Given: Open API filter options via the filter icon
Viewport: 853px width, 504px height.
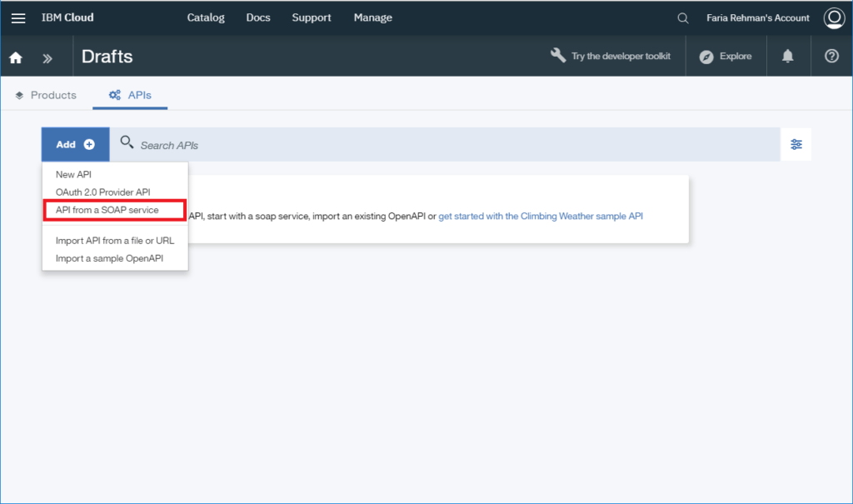Looking at the screenshot, I should click(x=796, y=143).
